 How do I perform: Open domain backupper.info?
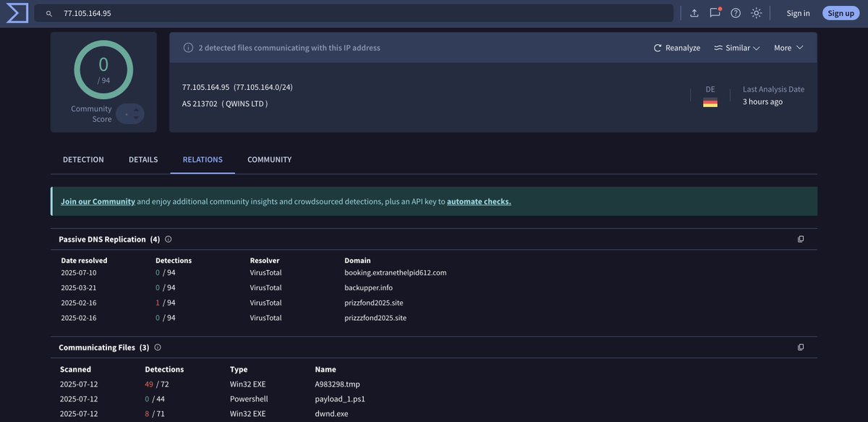point(369,288)
